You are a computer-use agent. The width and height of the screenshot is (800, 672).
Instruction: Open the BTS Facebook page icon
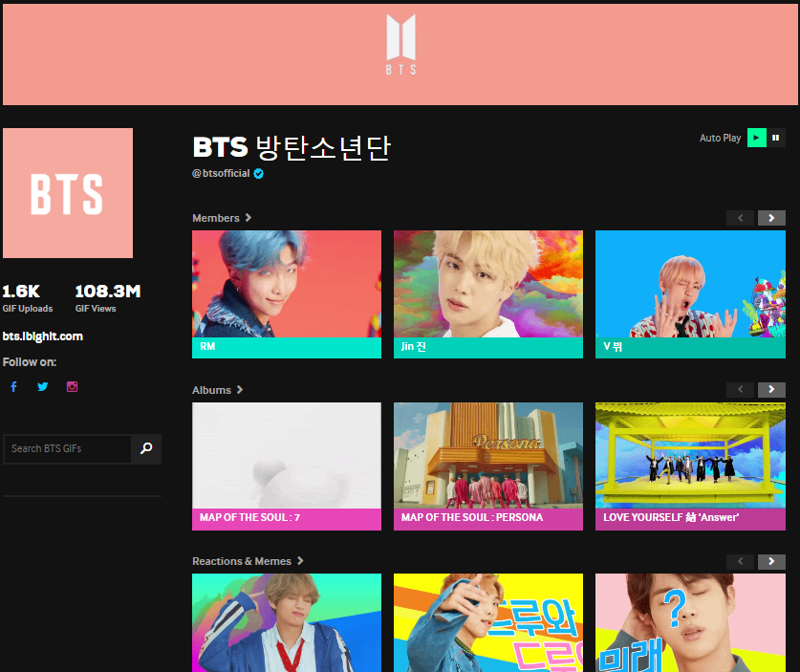pos(13,387)
